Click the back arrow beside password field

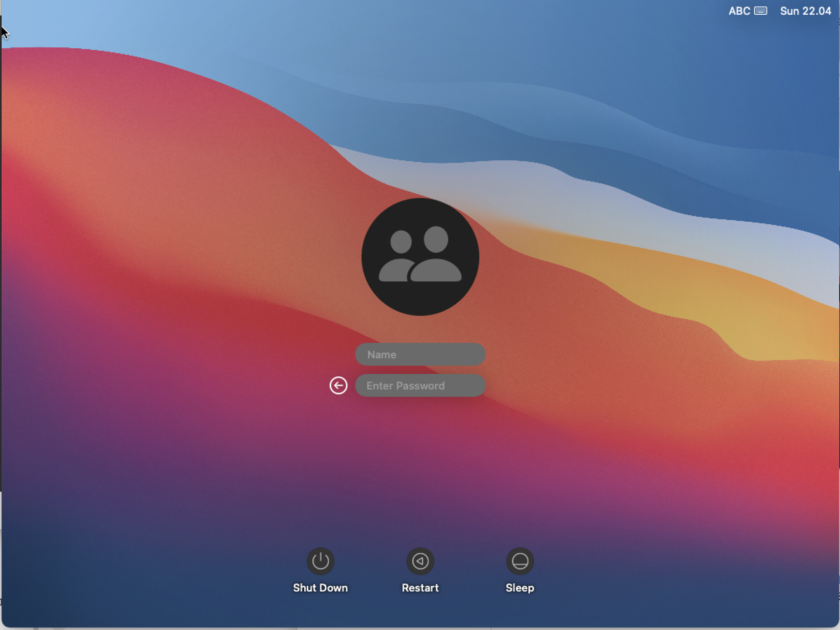click(339, 385)
